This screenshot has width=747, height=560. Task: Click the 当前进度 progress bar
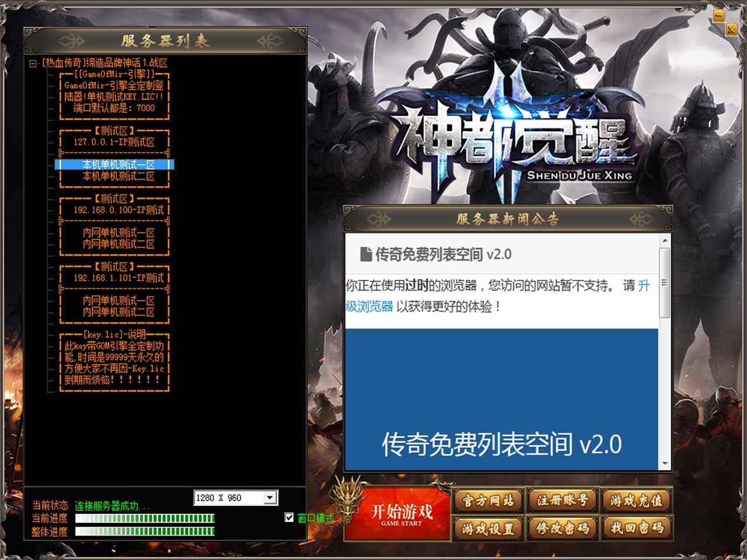[x=145, y=519]
